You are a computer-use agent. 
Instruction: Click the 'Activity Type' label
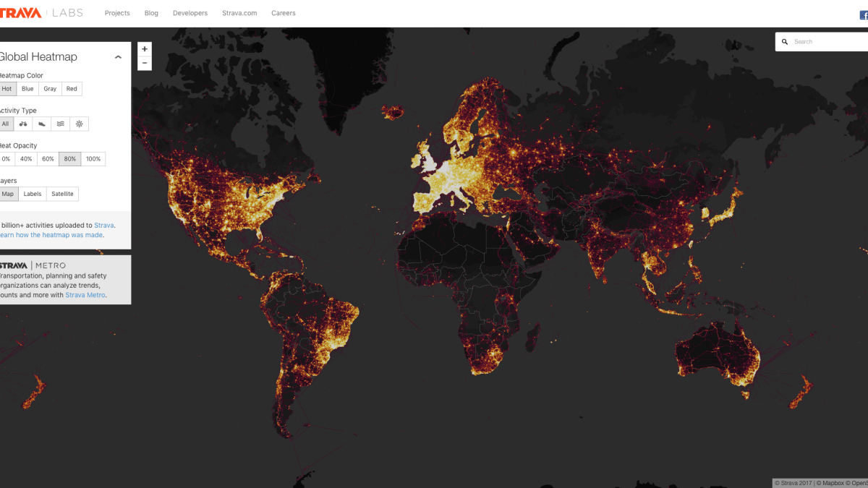[x=18, y=111]
